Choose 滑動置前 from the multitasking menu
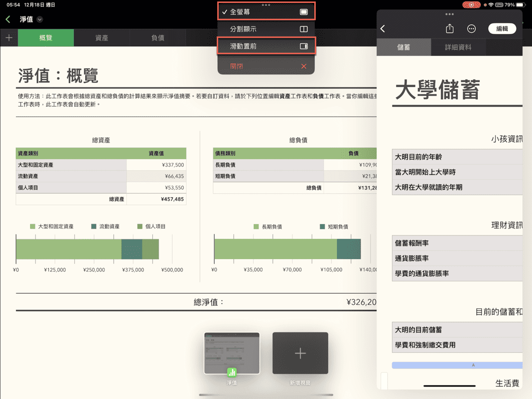This screenshot has width=532, height=399. point(266,46)
